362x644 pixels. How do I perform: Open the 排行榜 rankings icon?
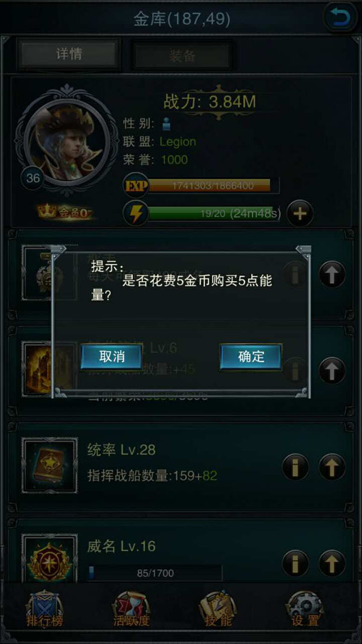[45, 609]
